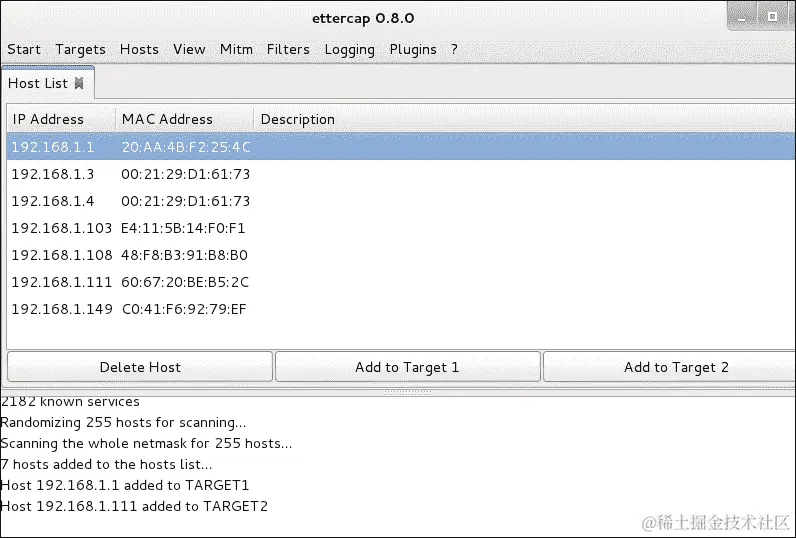Select host row 192.168.1.1

click(401, 147)
